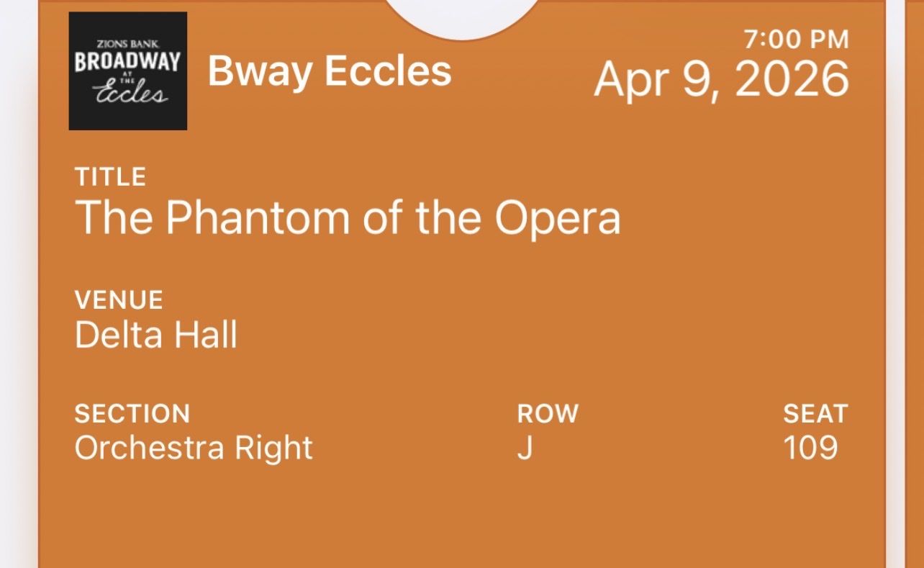Tap the ROW field label

point(548,414)
